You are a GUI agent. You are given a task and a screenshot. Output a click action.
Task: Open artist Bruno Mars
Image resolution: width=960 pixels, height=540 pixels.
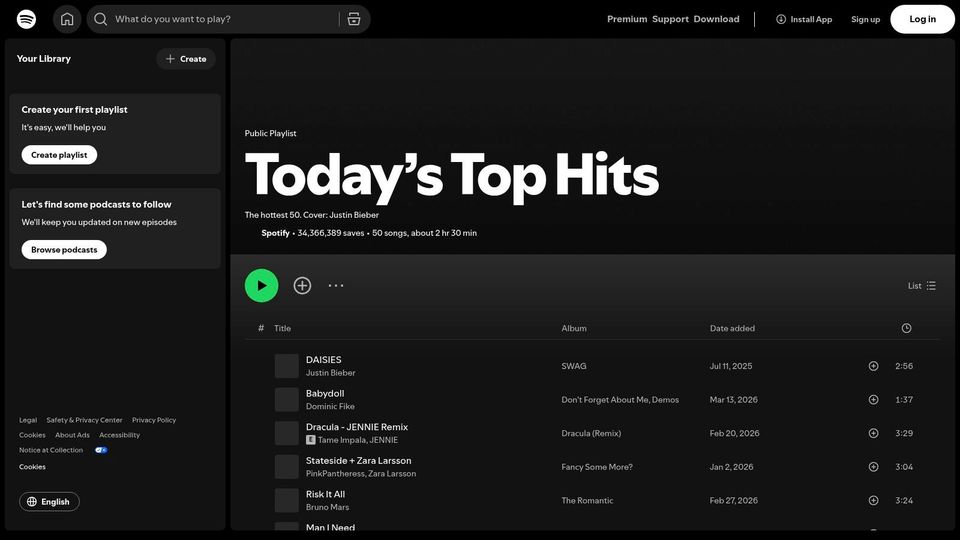[328, 508]
